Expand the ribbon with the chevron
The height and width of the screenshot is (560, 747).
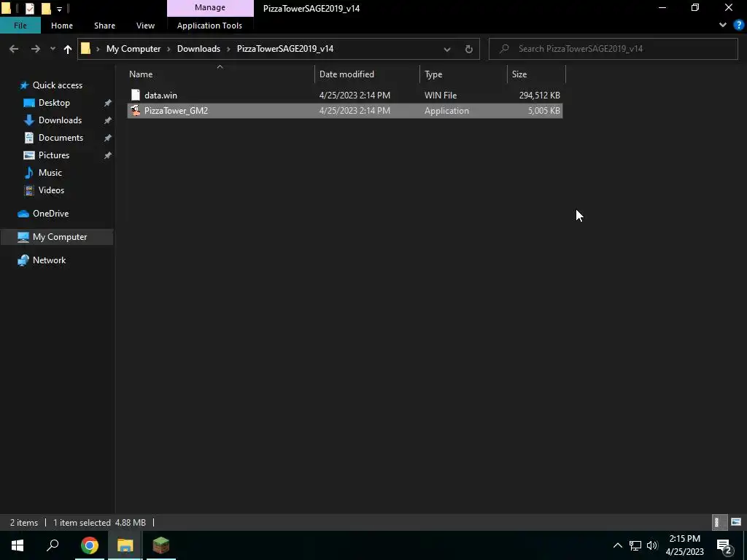pyautogui.click(x=723, y=25)
